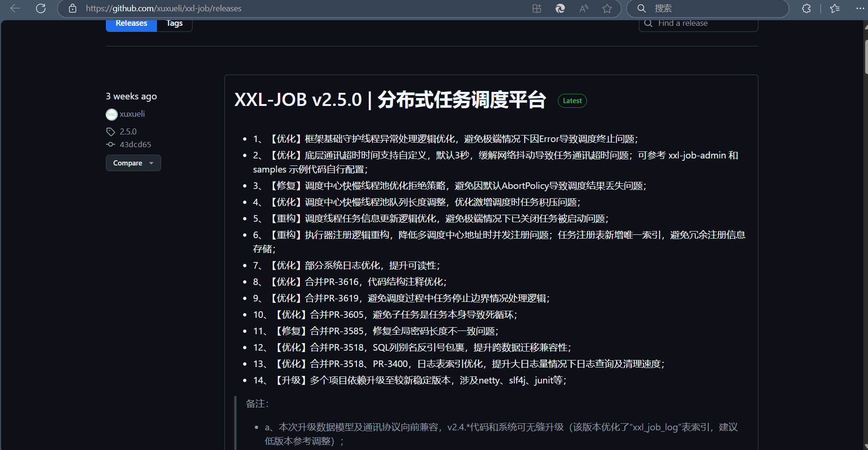Screen dimensions: 868x450
Task: Focus the browser 搜索 search box
Action: pos(708,8)
